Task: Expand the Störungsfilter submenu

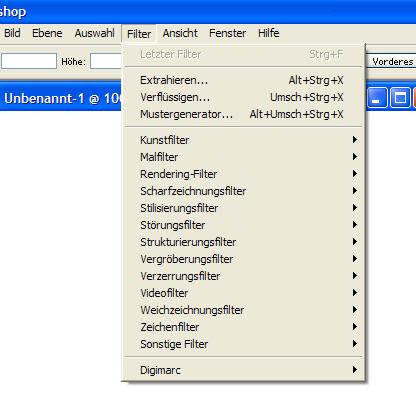Action: click(x=243, y=225)
